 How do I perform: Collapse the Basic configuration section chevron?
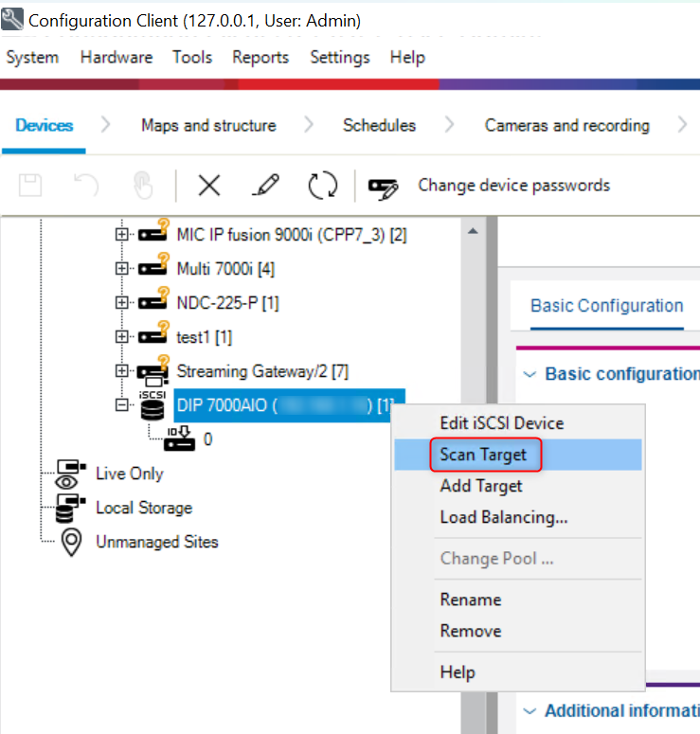(x=529, y=374)
